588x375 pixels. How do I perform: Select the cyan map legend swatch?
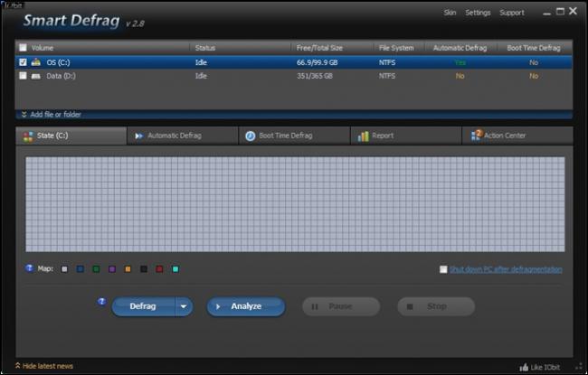(x=175, y=269)
